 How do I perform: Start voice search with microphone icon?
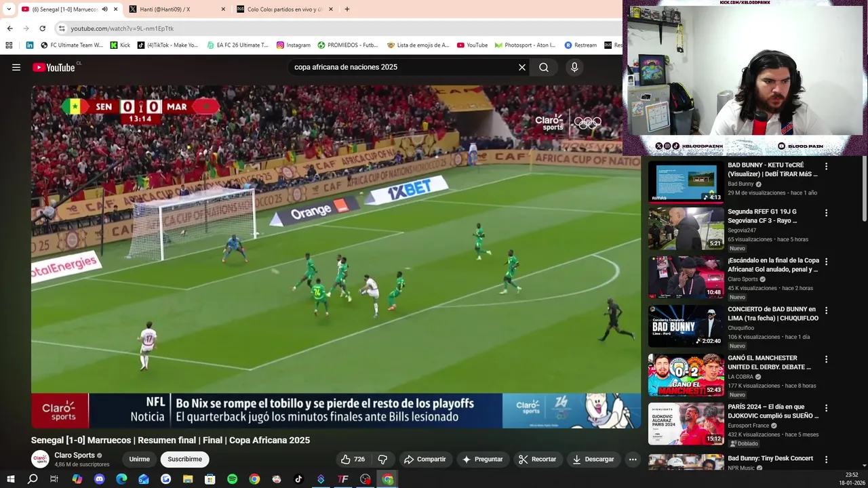coord(574,67)
